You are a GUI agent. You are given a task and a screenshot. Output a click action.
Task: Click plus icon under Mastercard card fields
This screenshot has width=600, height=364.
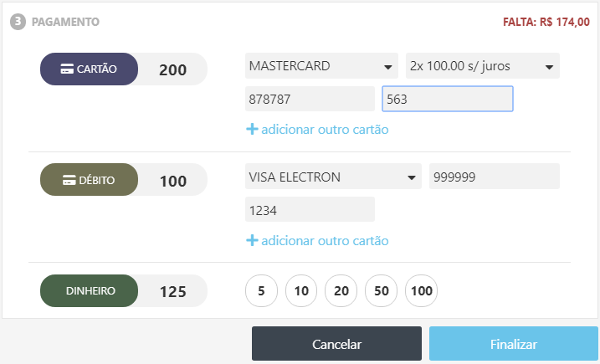pos(251,130)
